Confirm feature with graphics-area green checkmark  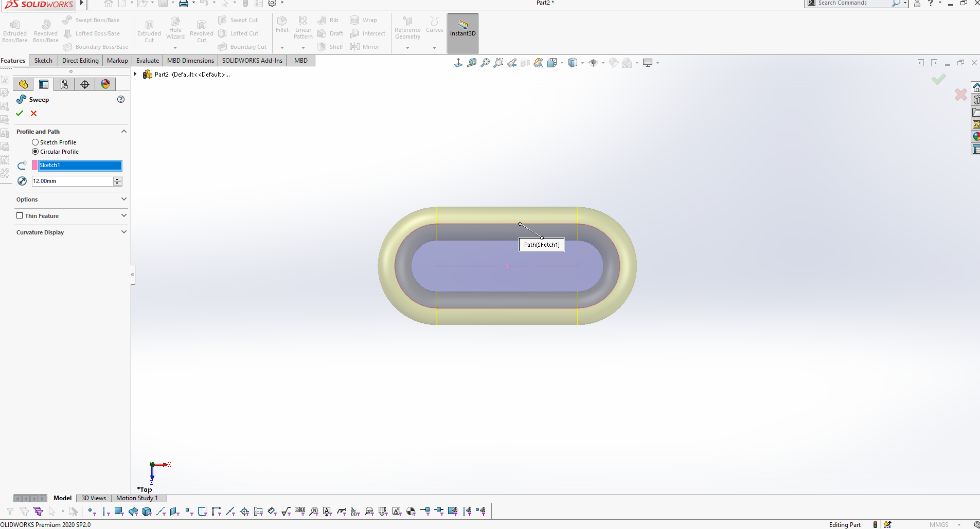938,79
